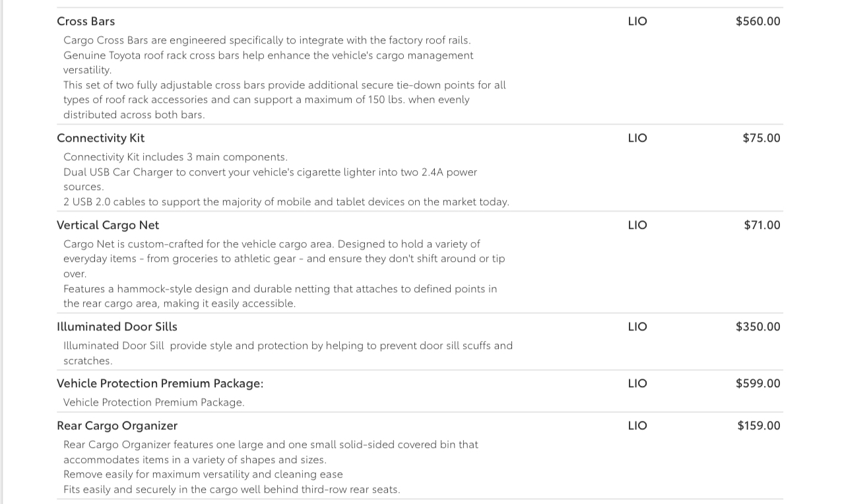
Task: Click the Dual USB Car Charger description
Action: tap(271, 179)
